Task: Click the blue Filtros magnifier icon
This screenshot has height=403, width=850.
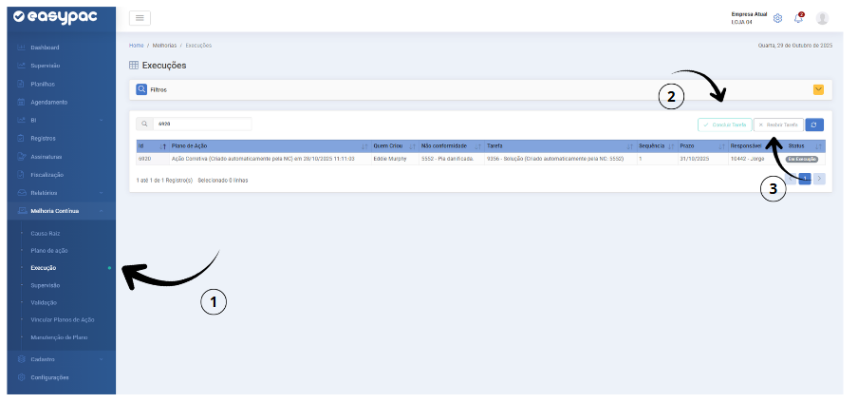Action: click(x=141, y=89)
